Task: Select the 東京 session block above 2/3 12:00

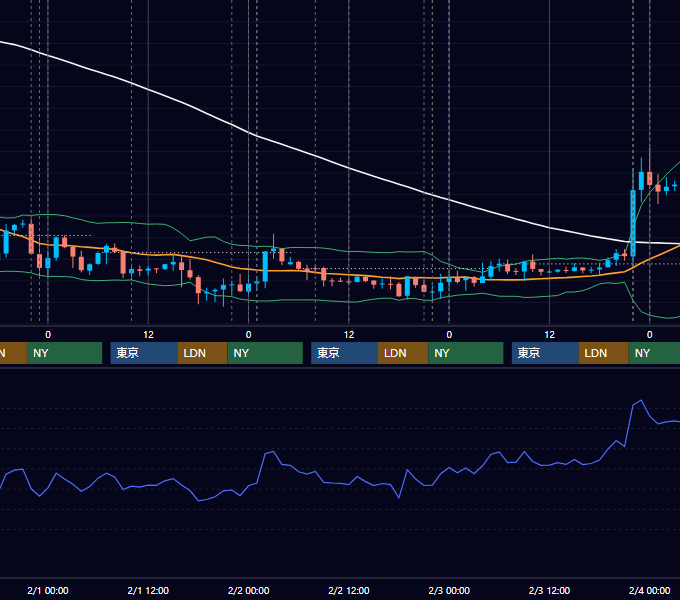Action: 545,353
